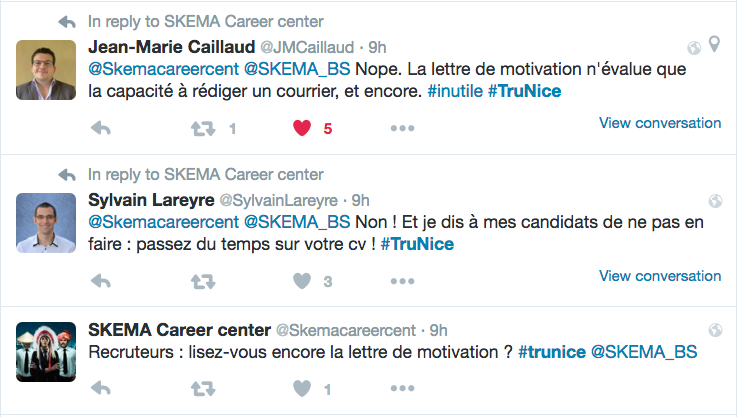
Task: Retweet Jean-Marie Caillaud's tweet
Action: click(203, 128)
